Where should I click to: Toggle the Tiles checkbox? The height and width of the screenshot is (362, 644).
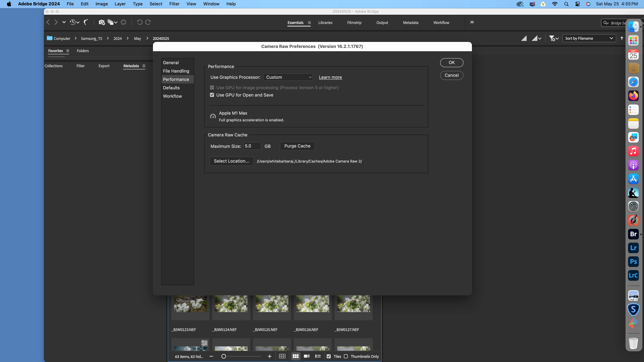(329, 356)
